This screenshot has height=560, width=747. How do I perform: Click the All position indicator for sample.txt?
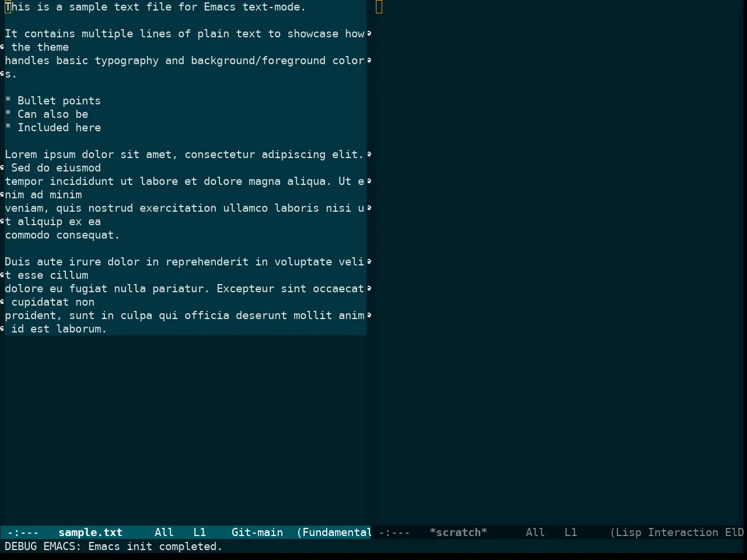[164, 533]
